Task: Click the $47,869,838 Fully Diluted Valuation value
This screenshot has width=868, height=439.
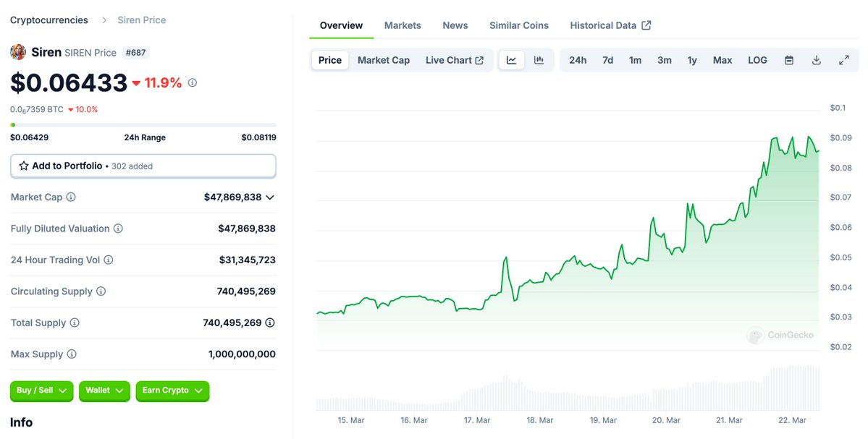Action: (x=246, y=229)
